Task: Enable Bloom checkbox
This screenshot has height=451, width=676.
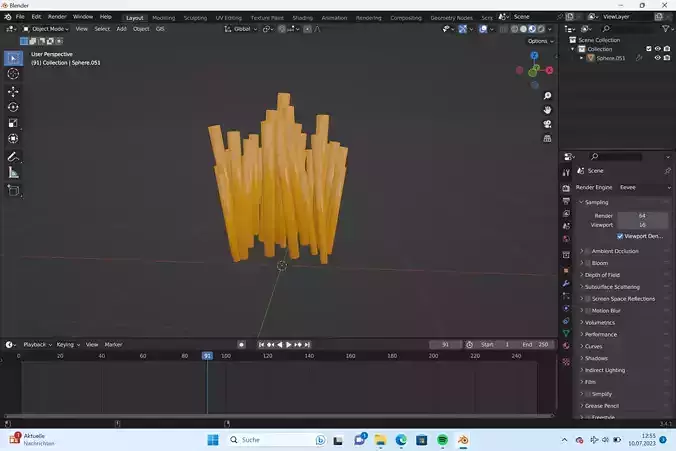Action: click(587, 263)
